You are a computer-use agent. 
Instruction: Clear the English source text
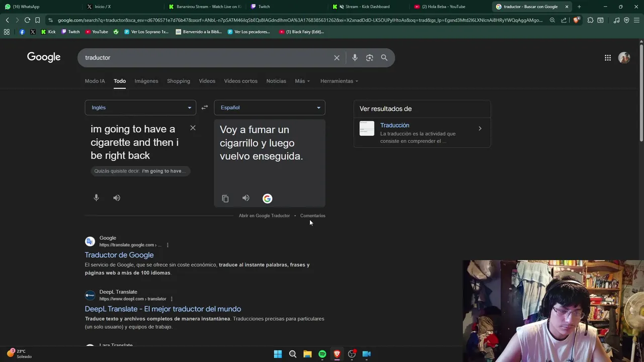point(193,128)
